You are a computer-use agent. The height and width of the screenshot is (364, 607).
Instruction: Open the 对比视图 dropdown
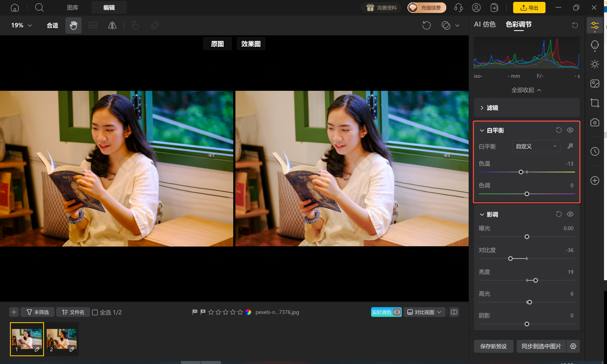424,312
